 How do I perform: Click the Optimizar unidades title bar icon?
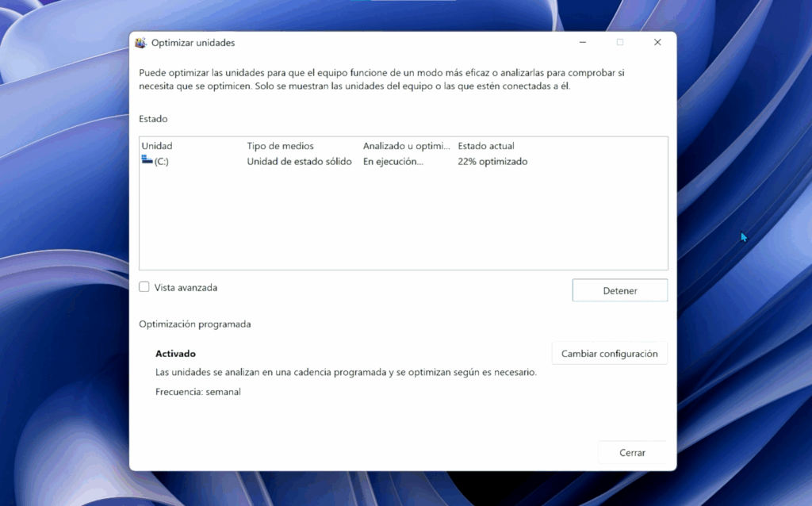tap(141, 43)
